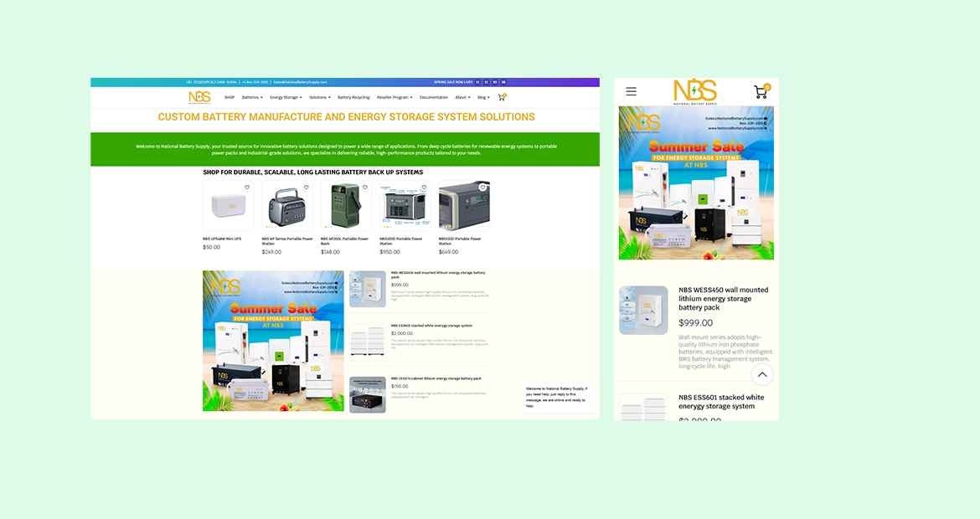The width and height of the screenshot is (980, 519).
Task: Click the scroll-to-top arrow button
Action: point(761,374)
